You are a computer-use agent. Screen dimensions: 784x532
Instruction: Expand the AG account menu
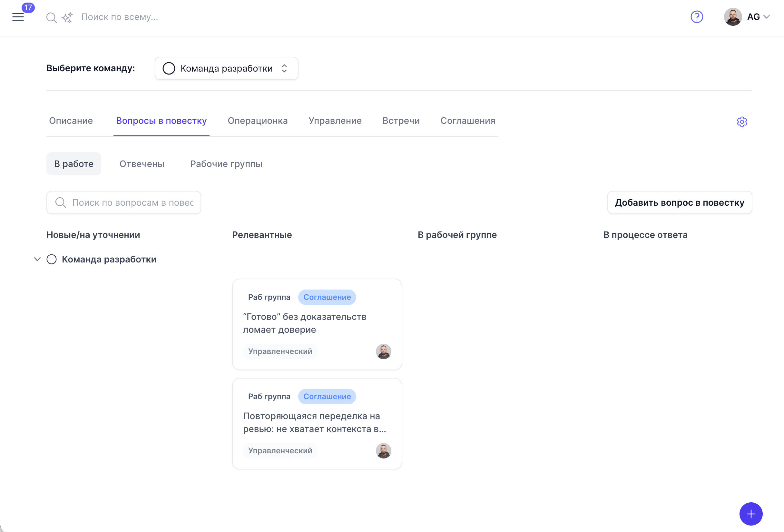pyautogui.click(x=753, y=16)
